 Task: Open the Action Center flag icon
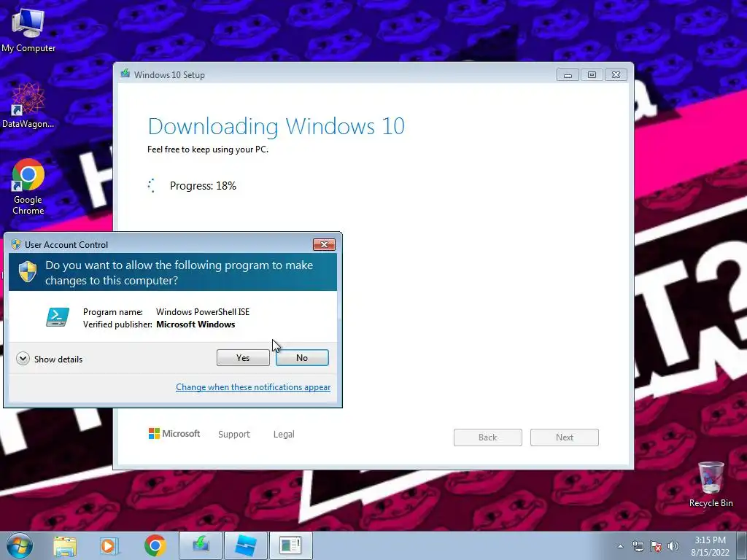(656, 546)
